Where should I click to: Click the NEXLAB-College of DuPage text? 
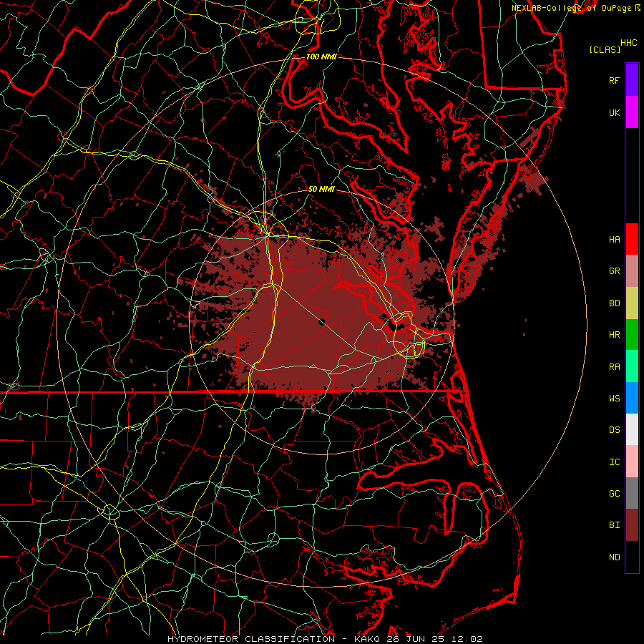[x=571, y=8]
